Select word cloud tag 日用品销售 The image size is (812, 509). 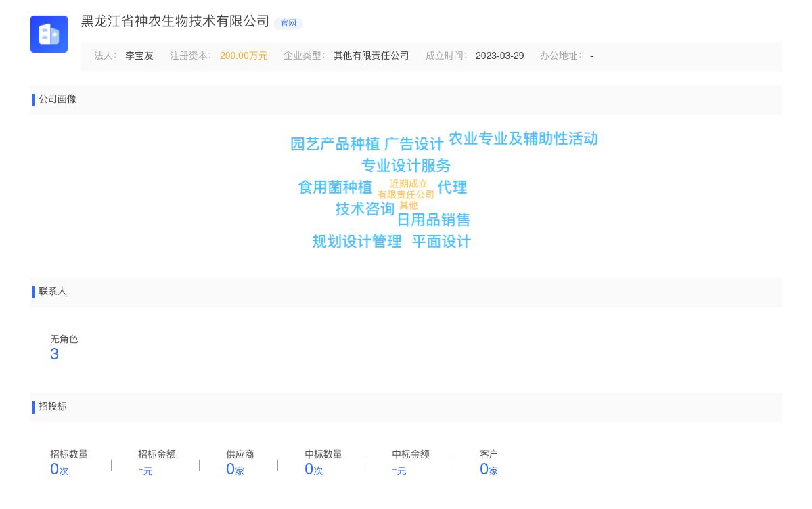pyautogui.click(x=433, y=220)
